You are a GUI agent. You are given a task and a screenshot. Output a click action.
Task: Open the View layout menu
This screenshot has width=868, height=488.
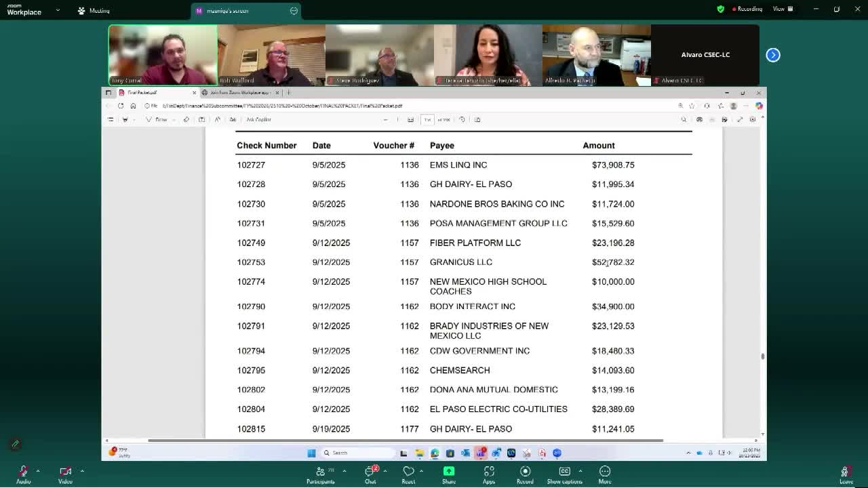tap(782, 9)
